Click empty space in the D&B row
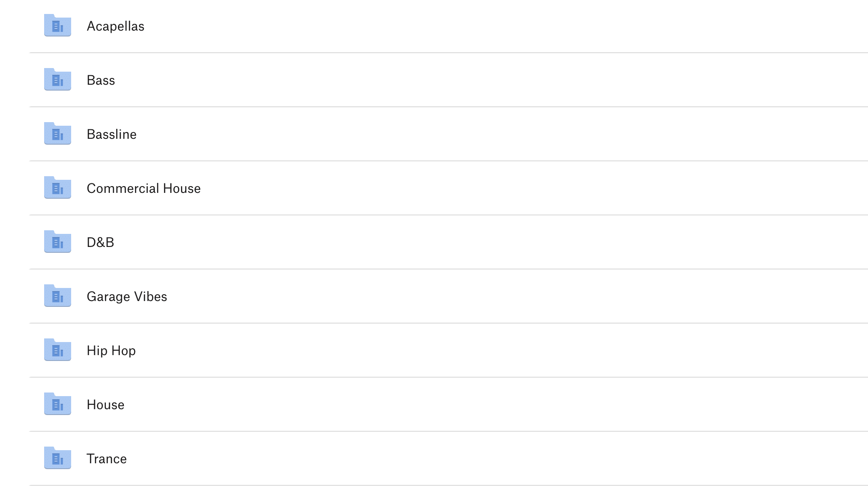Screen dimensions: 868x493 pyautogui.click(x=495, y=242)
